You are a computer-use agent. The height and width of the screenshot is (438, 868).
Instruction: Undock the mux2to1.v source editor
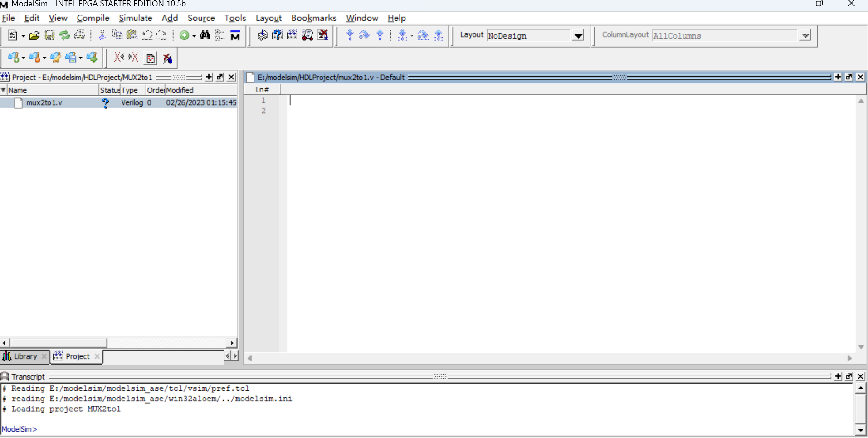pos(849,77)
